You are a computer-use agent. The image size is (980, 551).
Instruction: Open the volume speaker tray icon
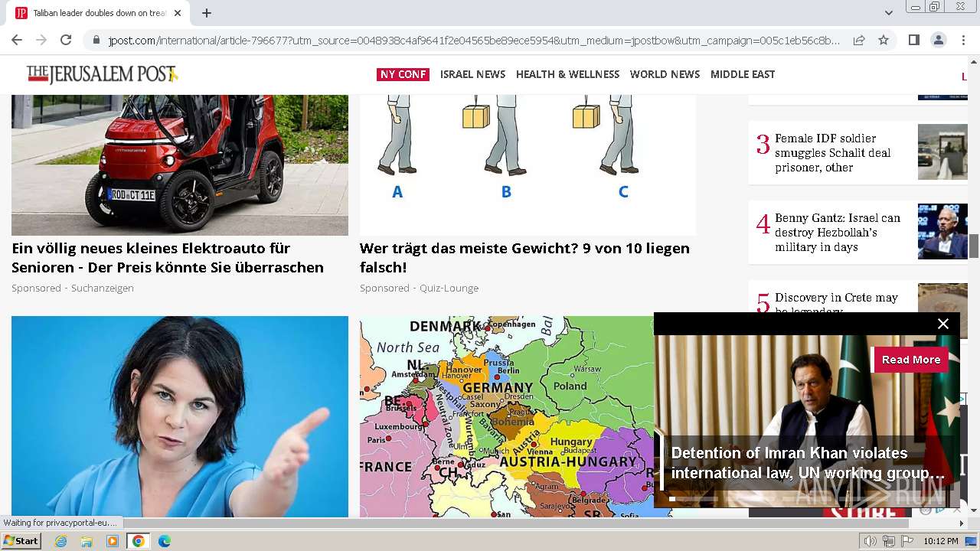pyautogui.click(x=870, y=541)
